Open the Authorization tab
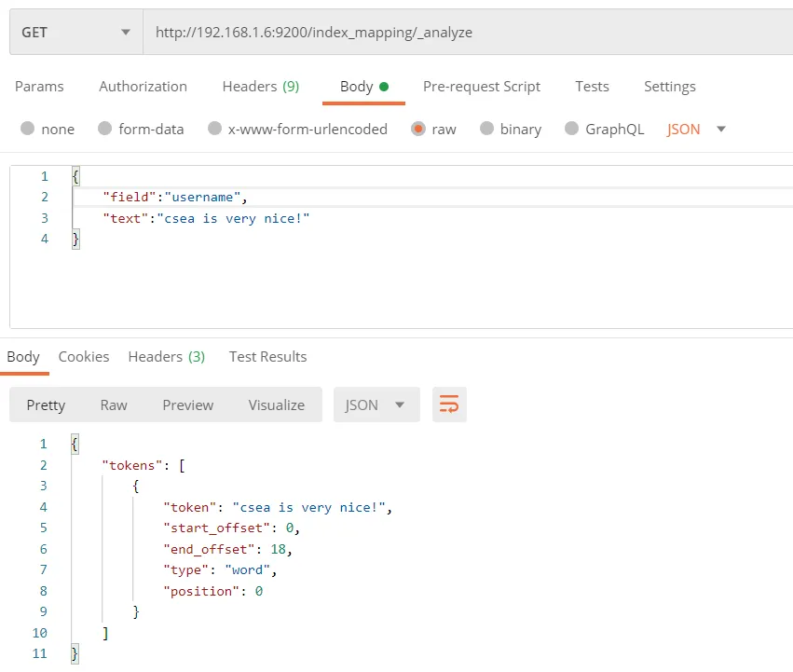793x672 pixels. (x=143, y=86)
